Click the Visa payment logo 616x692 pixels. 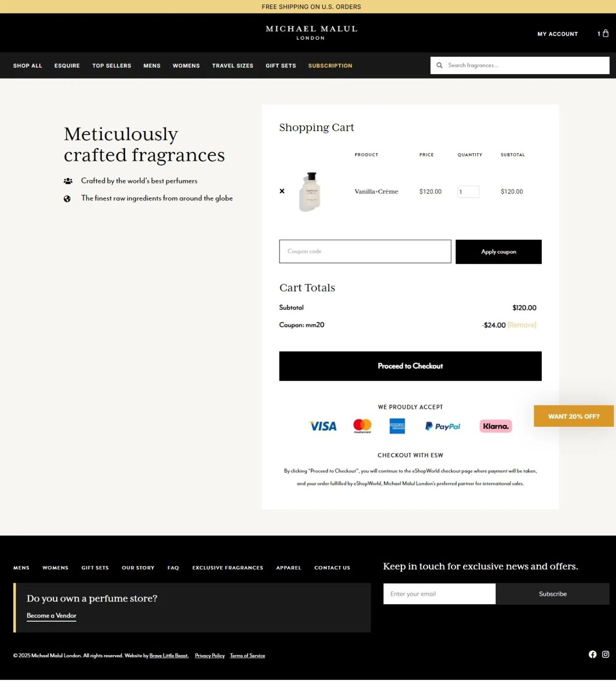pos(323,426)
